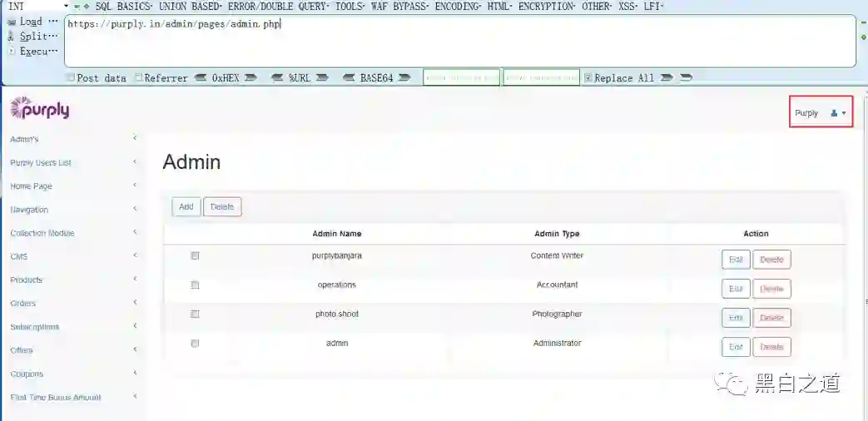Click the left decode arrow before 0xHEX

(201, 77)
